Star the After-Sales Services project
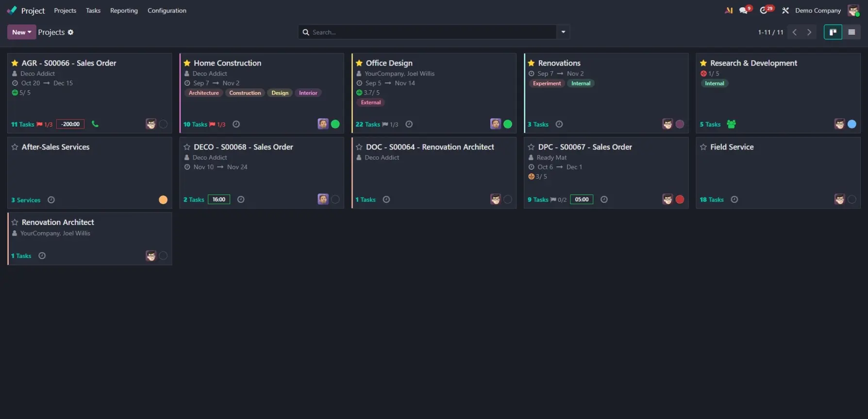 pyautogui.click(x=15, y=147)
